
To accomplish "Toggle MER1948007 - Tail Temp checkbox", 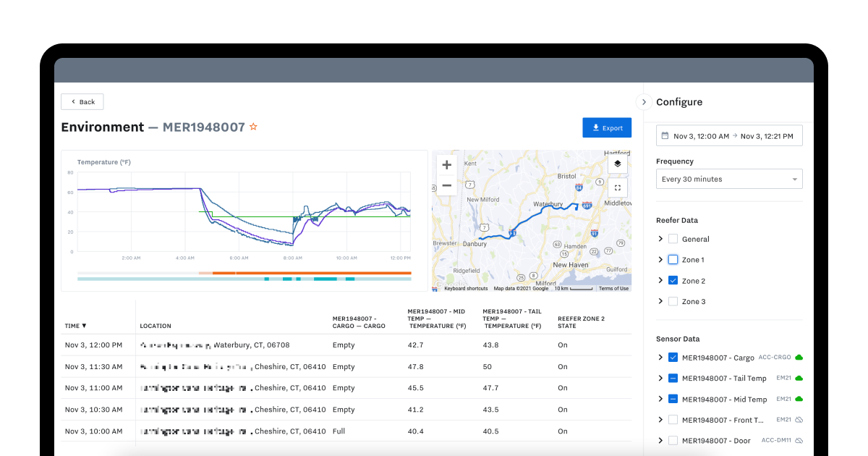I will click(673, 378).
